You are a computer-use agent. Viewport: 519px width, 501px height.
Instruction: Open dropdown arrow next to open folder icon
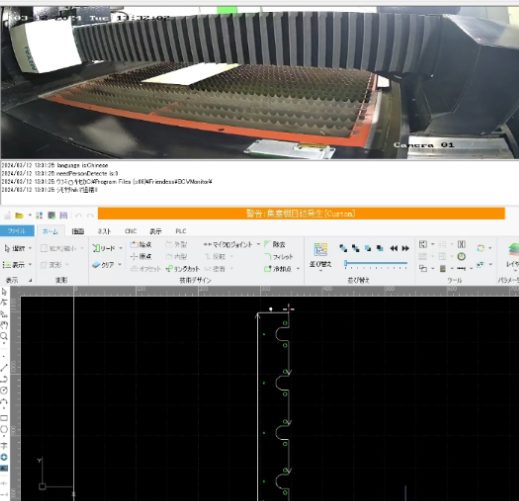tap(29, 216)
